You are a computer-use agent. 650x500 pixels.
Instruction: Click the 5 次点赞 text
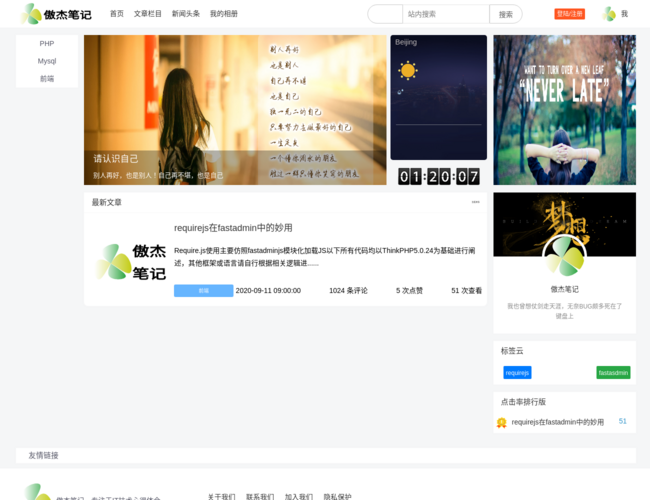(409, 291)
